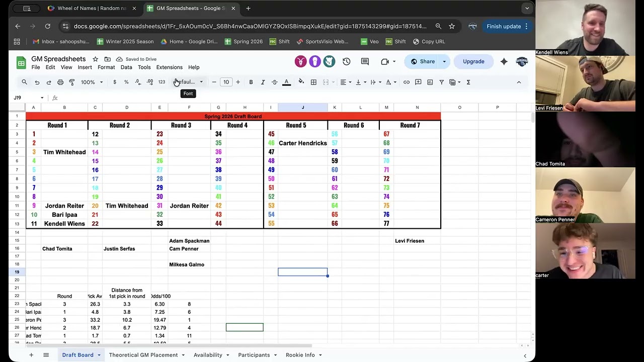
Task: Insert a chart
Action: (x=430, y=82)
